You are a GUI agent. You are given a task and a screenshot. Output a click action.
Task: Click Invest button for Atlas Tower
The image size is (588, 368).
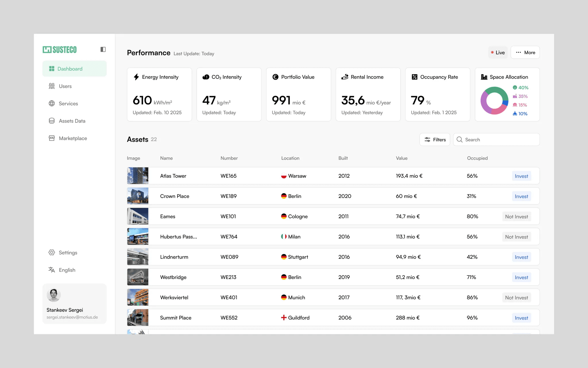pos(521,176)
